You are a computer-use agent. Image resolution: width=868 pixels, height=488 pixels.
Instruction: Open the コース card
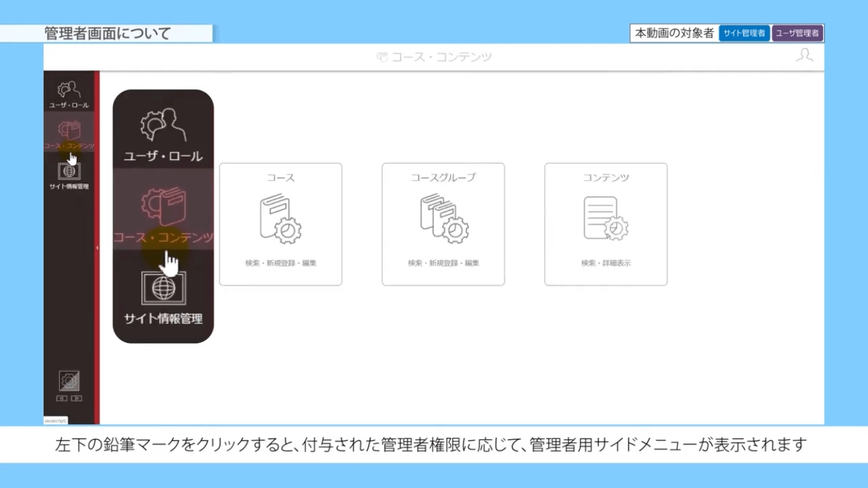point(280,224)
